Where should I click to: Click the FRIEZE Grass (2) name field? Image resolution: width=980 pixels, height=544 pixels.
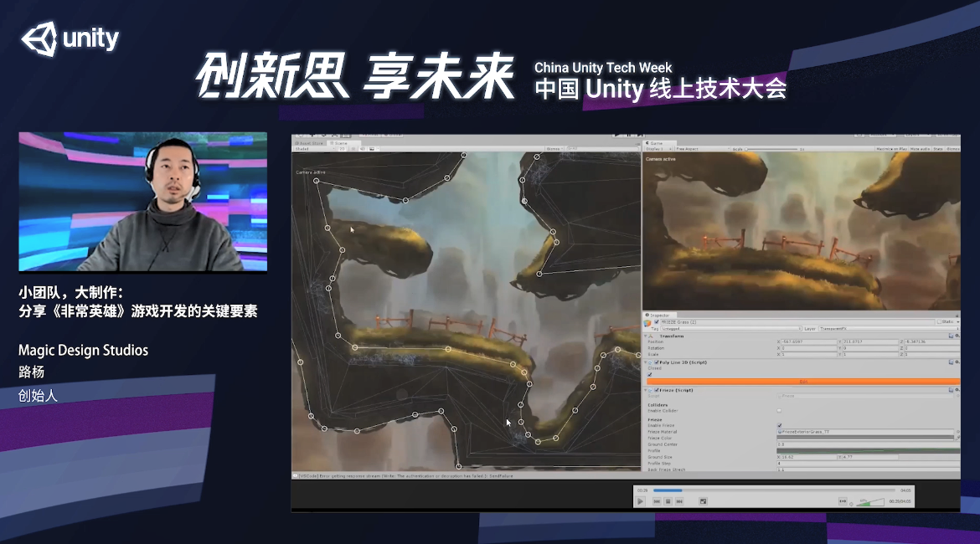(797, 321)
